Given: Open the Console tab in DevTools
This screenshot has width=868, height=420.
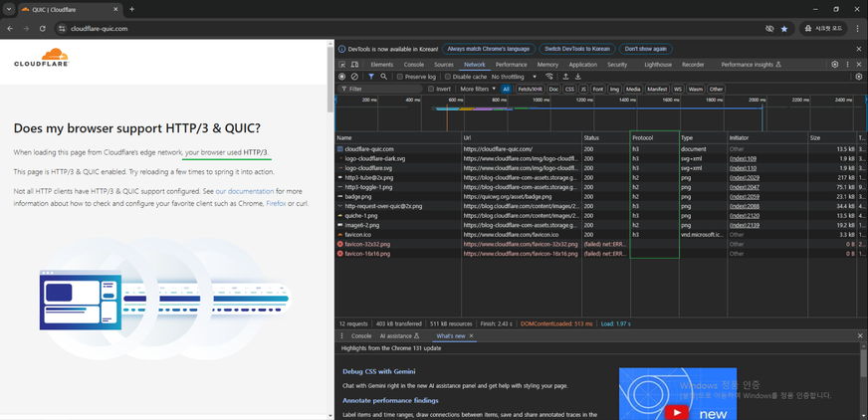Looking at the screenshot, I should (413, 64).
